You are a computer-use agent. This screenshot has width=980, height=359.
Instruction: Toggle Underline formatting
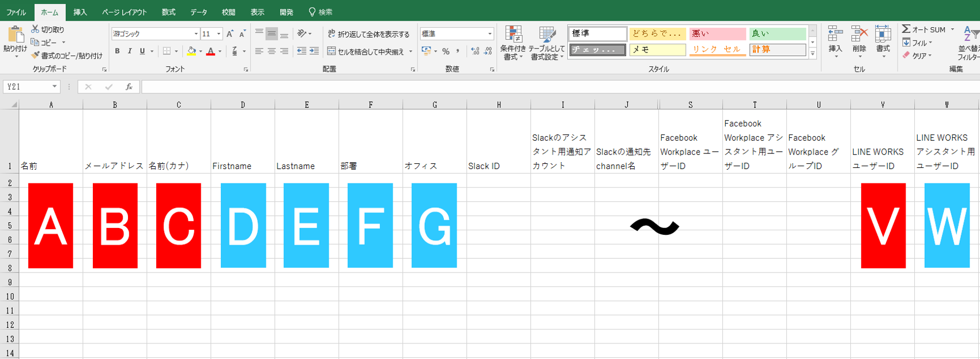tap(142, 51)
